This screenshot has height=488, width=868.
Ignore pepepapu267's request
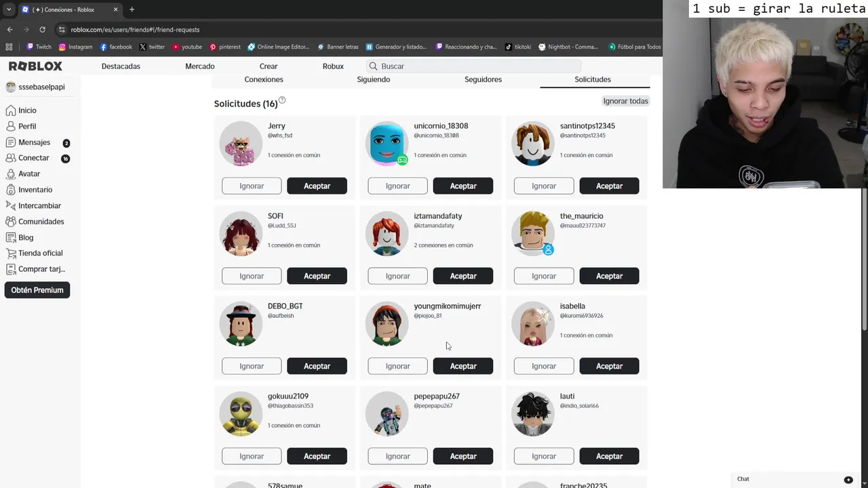(x=398, y=456)
